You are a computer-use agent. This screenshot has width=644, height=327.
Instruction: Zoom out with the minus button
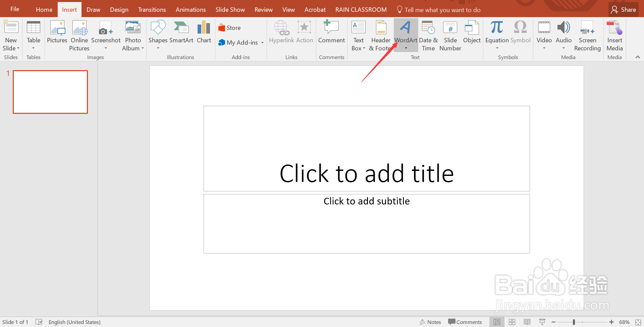tap(553, 322)
